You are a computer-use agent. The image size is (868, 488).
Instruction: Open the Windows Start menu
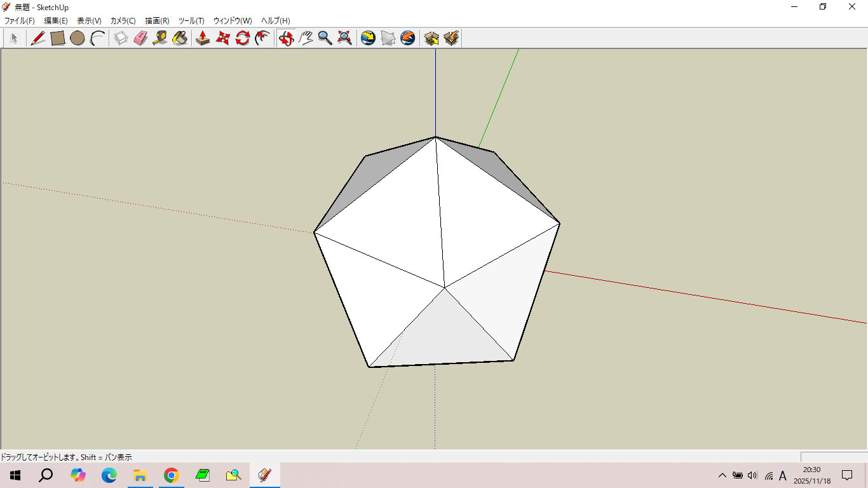click(15, 475)
